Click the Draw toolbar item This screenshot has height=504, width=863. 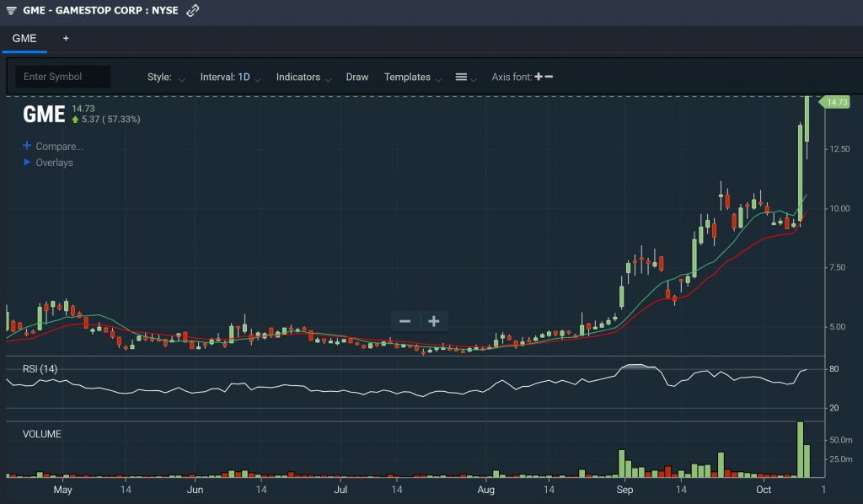356,77
